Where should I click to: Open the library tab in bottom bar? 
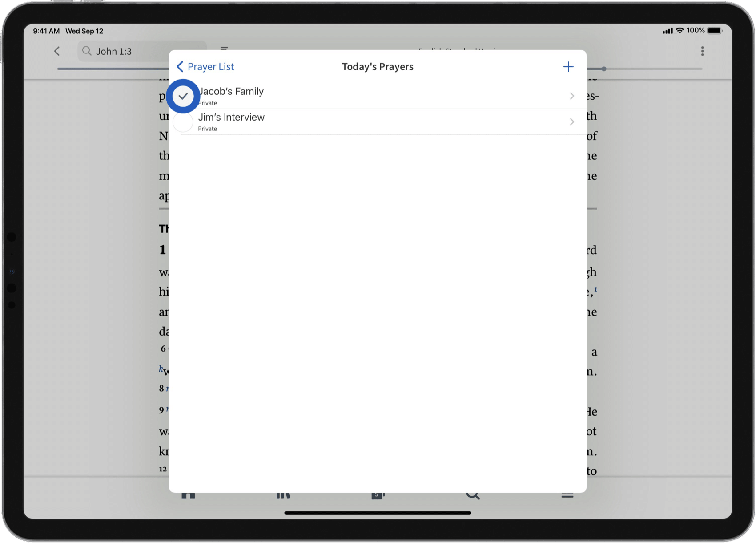pos(283,495)
